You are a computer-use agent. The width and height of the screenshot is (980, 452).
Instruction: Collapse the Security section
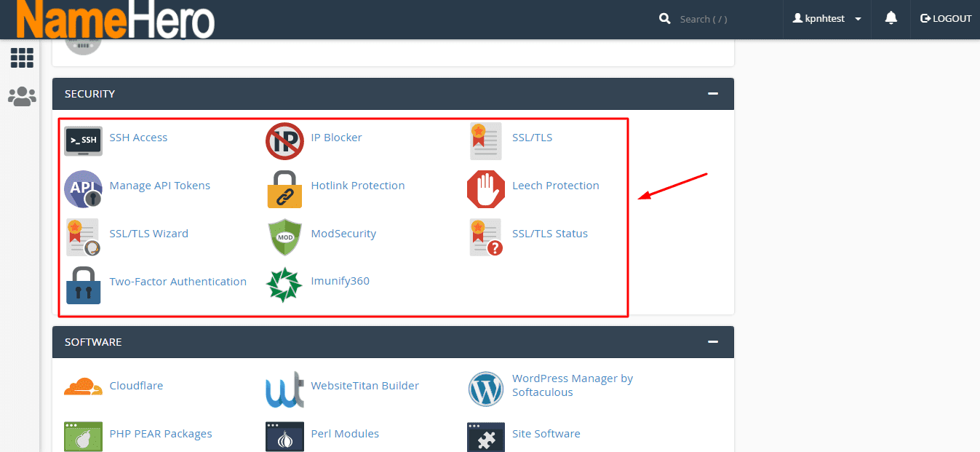click(712, 94)
